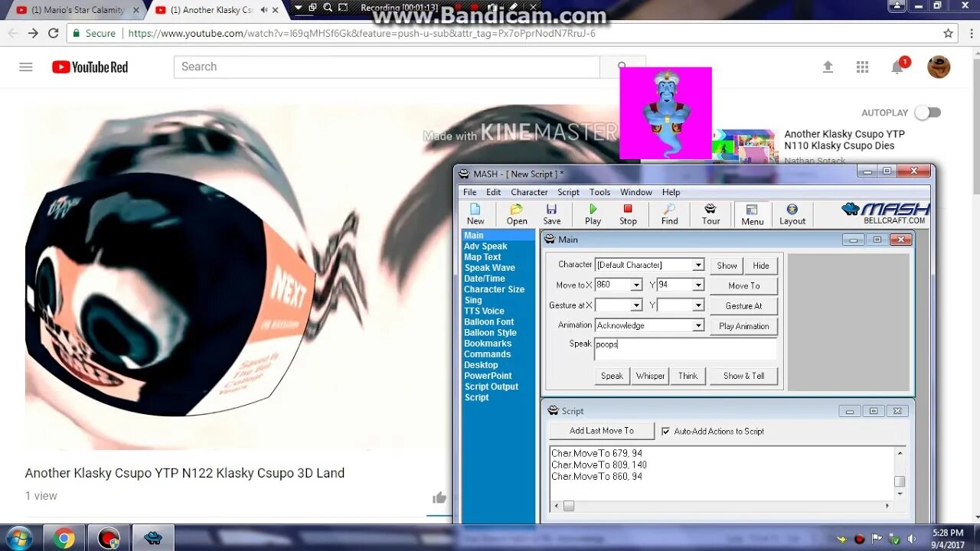This screenshot has width=980, height=551.
Task: Click the YouTube upload icon
Action: pyautogui.click(x=828, y=67)
